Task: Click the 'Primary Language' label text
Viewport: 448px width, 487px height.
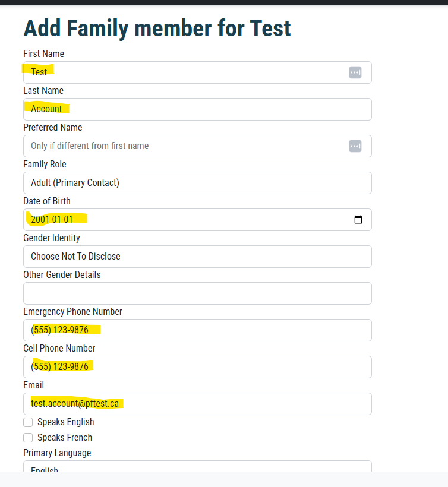Action: (x=57, y=453)
